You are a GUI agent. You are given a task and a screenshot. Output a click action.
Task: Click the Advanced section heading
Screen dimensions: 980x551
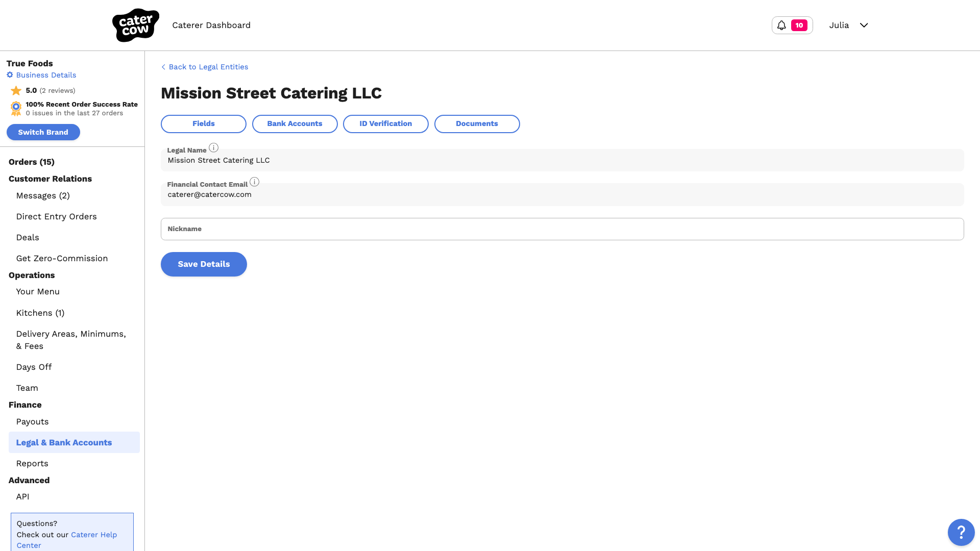click(x=29, y=481)
